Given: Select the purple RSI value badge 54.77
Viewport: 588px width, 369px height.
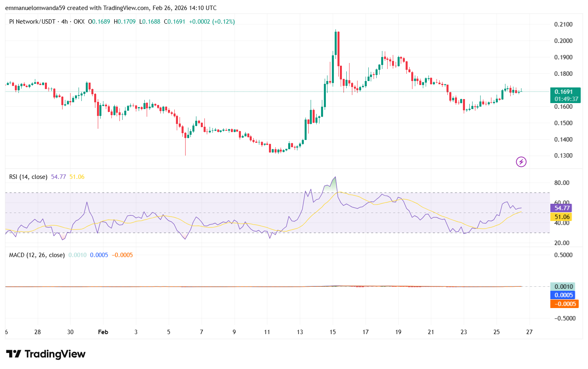Looking at the screenshot, I should pos(562,208).
